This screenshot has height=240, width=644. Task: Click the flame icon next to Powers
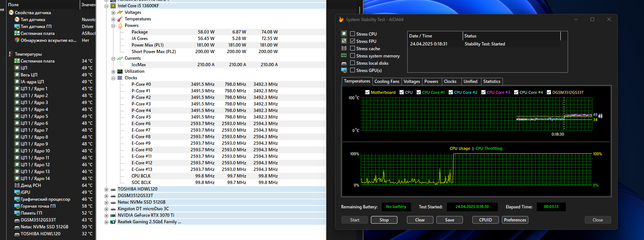click(x=120, y=25)
